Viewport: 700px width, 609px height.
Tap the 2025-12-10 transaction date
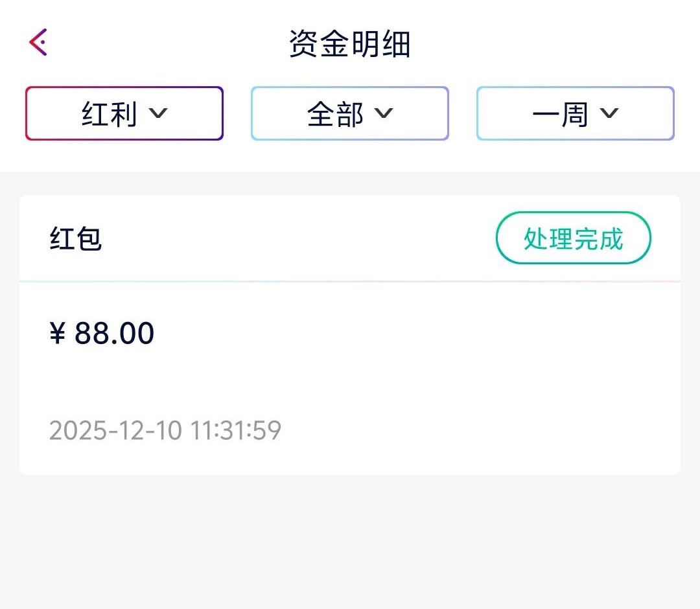tap(115, 430)
